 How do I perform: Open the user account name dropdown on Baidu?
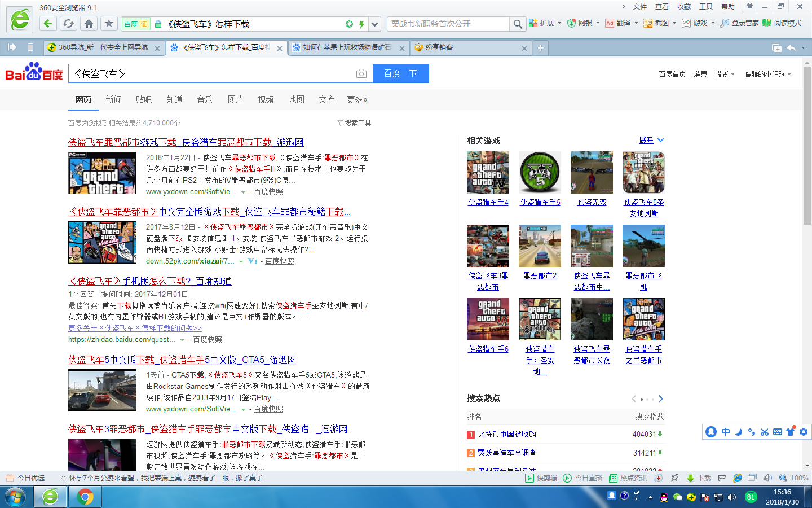pos(768,74)
